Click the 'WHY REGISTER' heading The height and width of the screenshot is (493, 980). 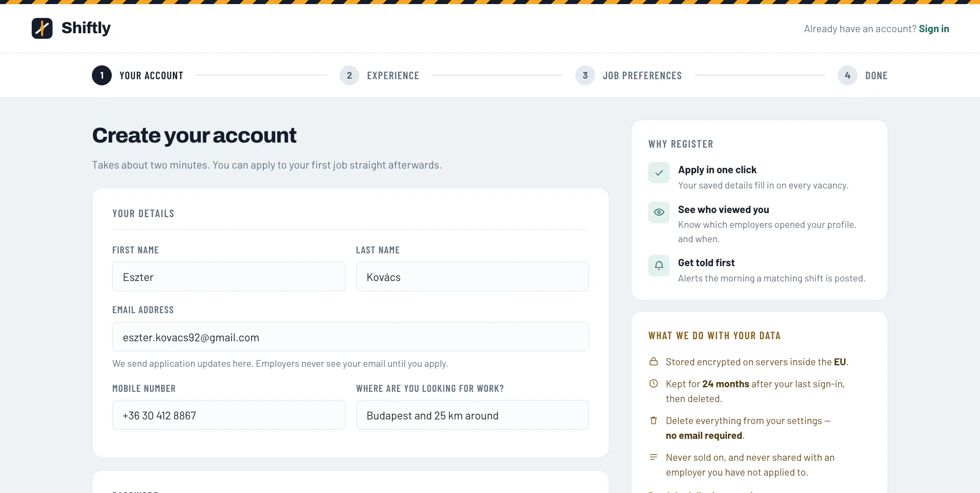[x=681, y=144]
